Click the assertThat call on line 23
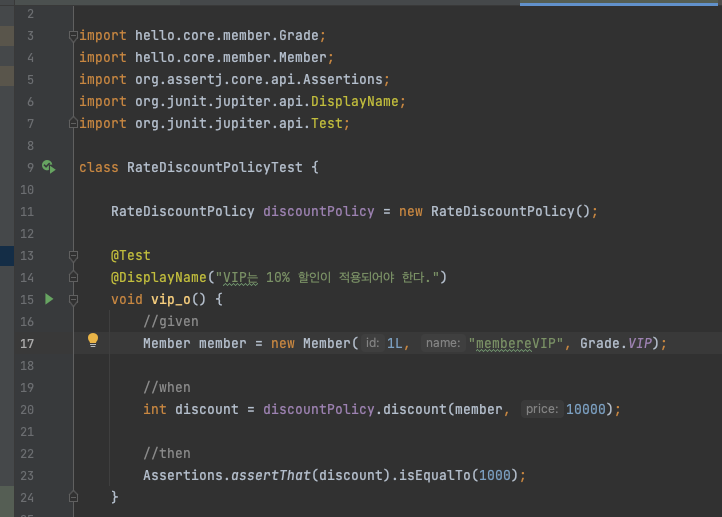The width and height of the screenshot is (722, 517). pos(271,476)
